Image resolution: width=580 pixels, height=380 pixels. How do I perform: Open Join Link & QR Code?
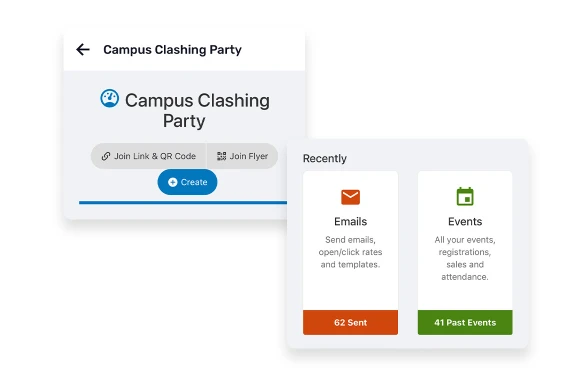point(149,156)
